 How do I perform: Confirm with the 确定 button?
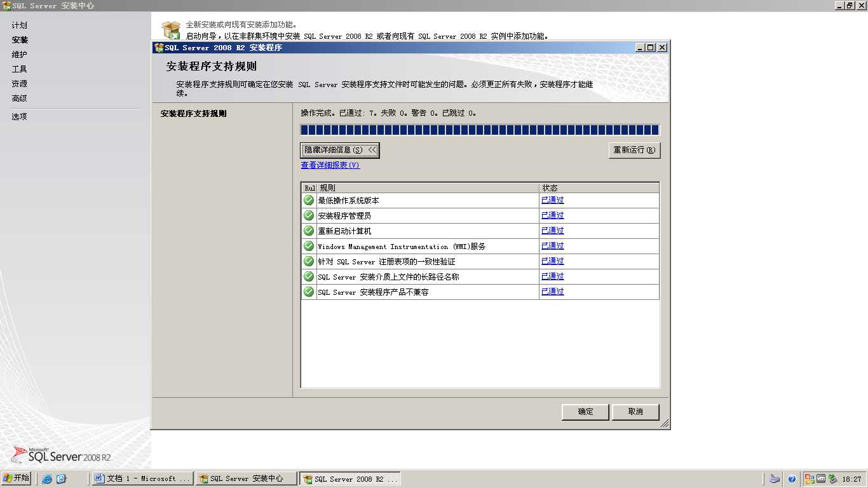tap(585, 412)
